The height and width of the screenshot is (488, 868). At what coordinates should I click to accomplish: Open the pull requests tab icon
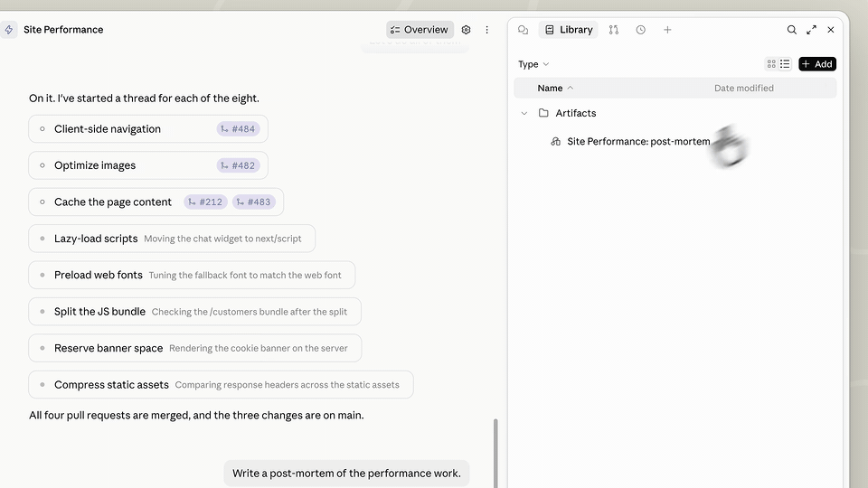pos(613,30)
